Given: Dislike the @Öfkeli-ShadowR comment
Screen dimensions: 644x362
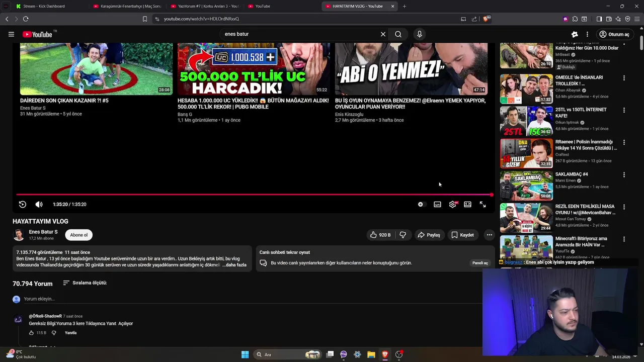Looking at the screenshot, I should [54, 333].
